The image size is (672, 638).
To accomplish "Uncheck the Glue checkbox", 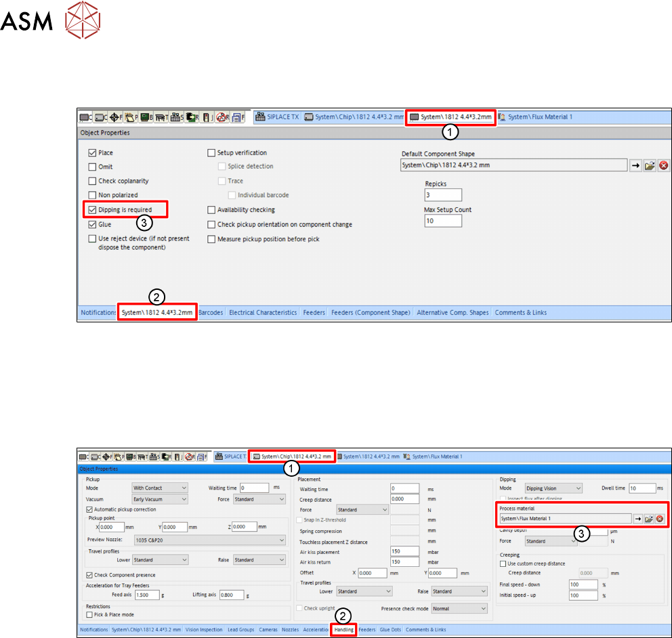I will tap(92, 225).
